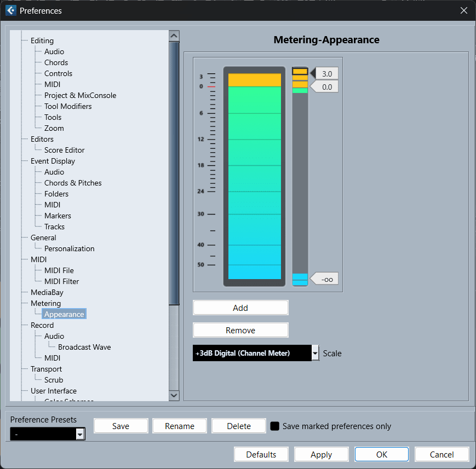476x469 pixels.
Task: Close the Preferences dialog with X
Action: (463, 10)
